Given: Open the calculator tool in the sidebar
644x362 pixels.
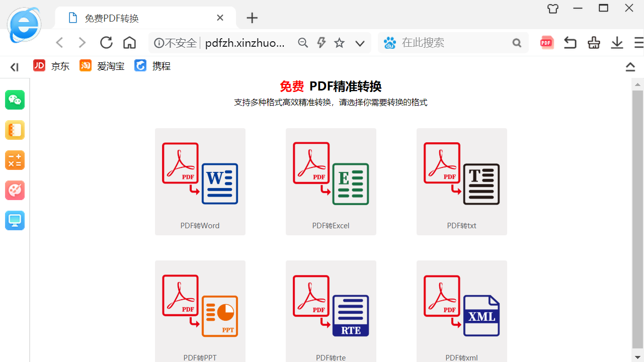Looking at the screenshot, I should click(15, 160).
